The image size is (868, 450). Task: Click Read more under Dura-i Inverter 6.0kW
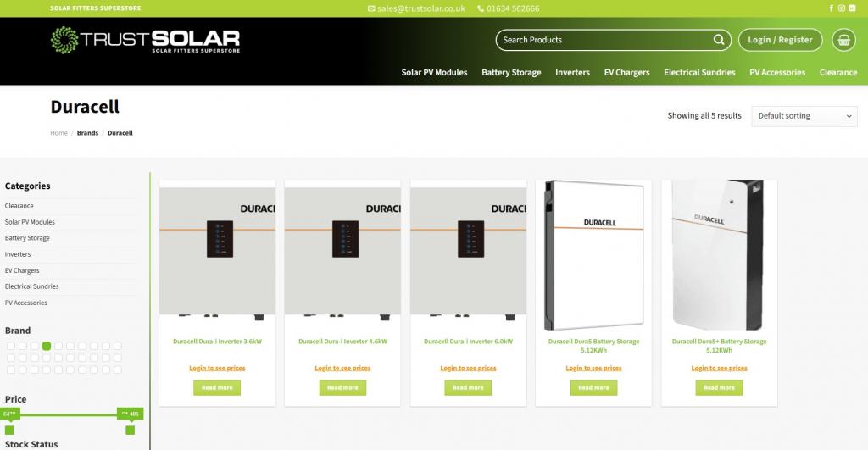click(x=468, y=388)
